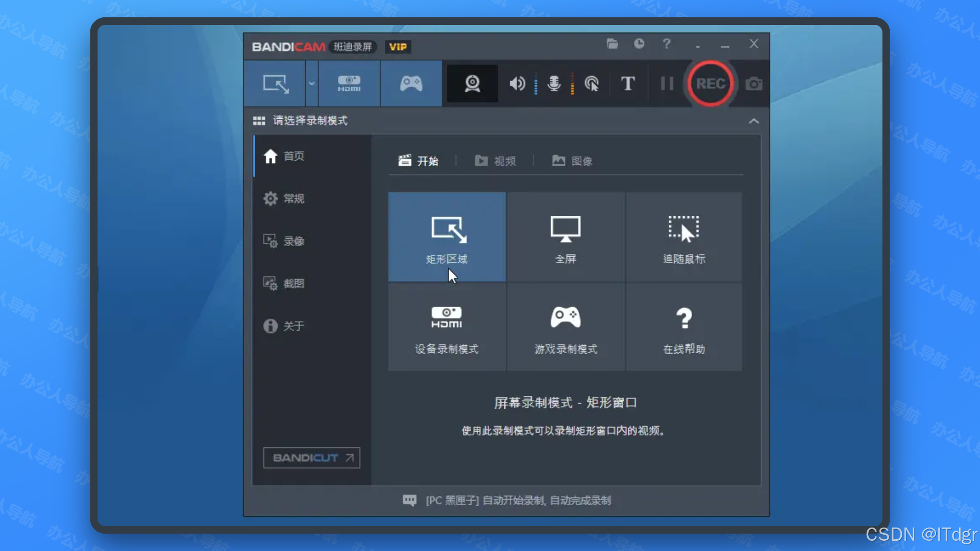Switch to 全屏 full-screen recording mode
This screenshot has height=551, width=980.
[x=566, y=237]
